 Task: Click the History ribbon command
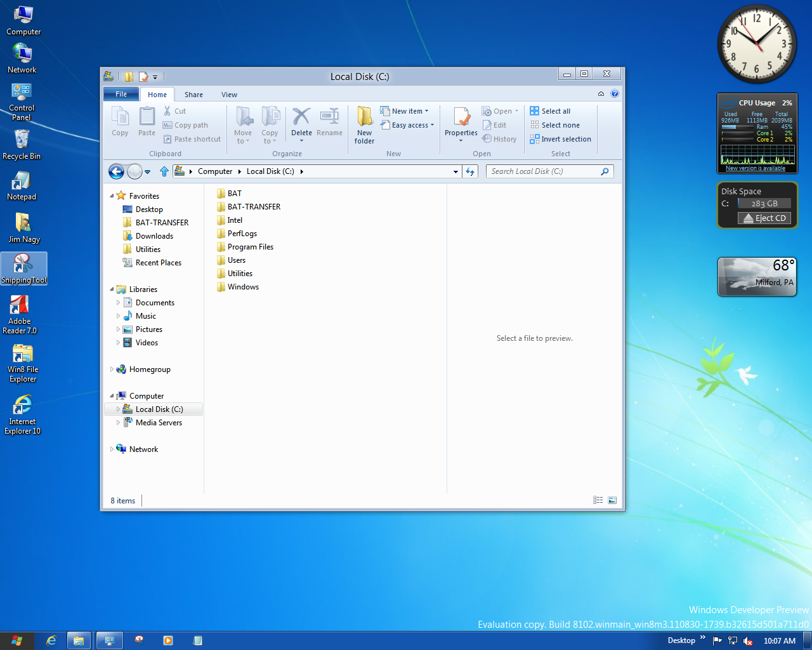[499, 139]
